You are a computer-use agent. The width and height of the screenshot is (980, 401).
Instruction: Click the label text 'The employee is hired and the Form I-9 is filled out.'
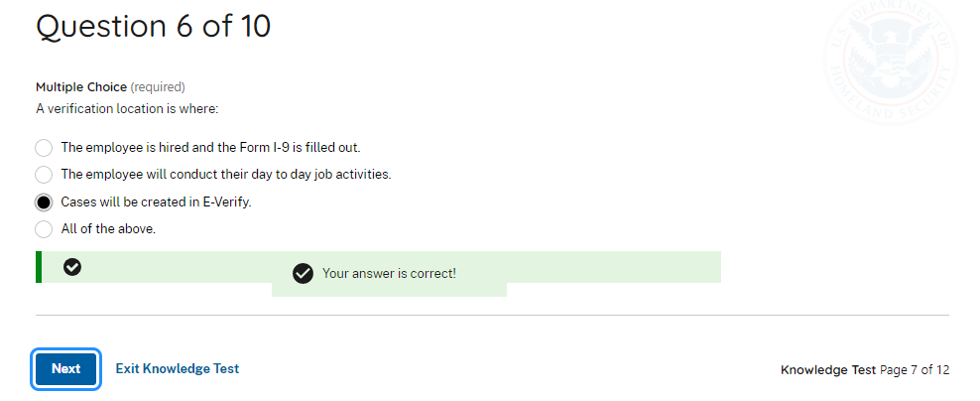[210, 148]
